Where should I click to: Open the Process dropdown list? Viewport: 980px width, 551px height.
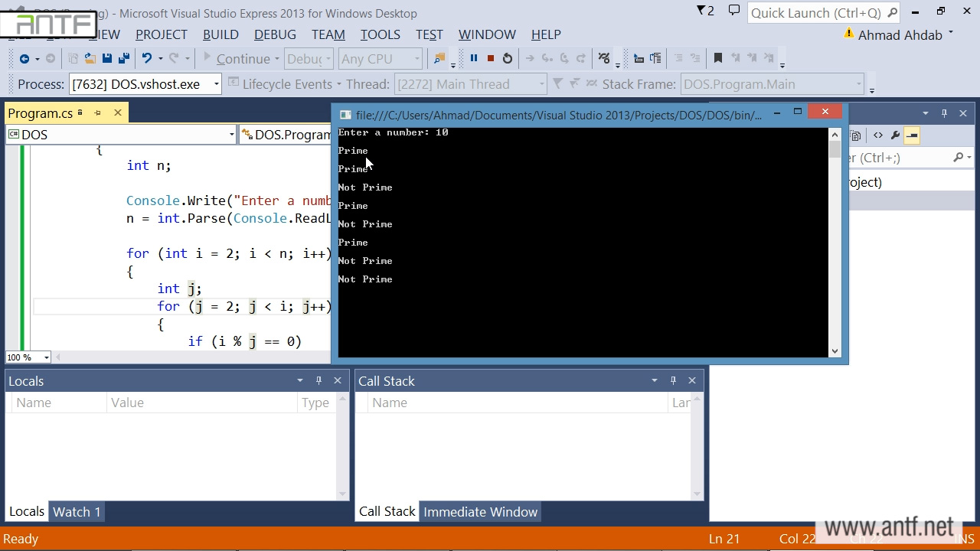pyautogui.click(x=216, y=84)
